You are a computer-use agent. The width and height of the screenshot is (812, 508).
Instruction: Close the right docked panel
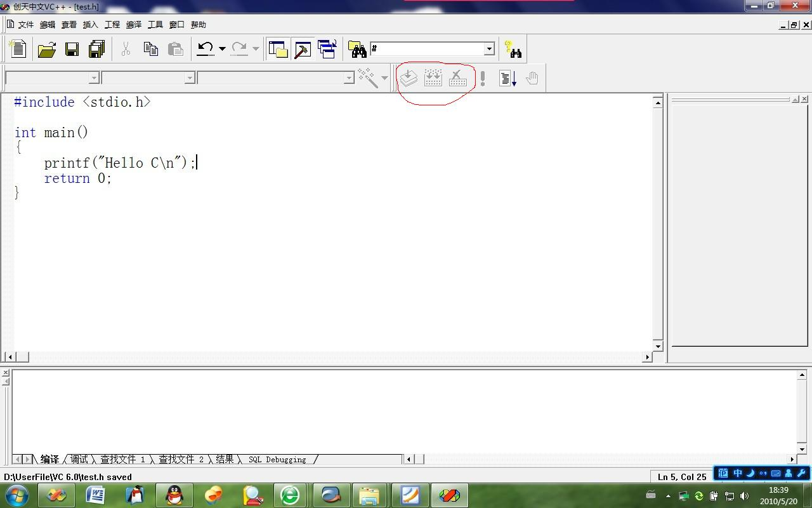click(804, 99)
